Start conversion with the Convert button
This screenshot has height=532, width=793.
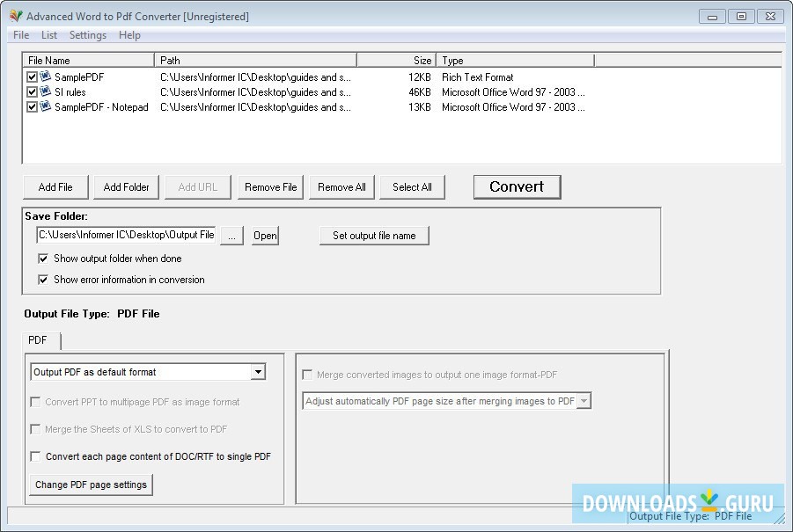pos(517,187)
